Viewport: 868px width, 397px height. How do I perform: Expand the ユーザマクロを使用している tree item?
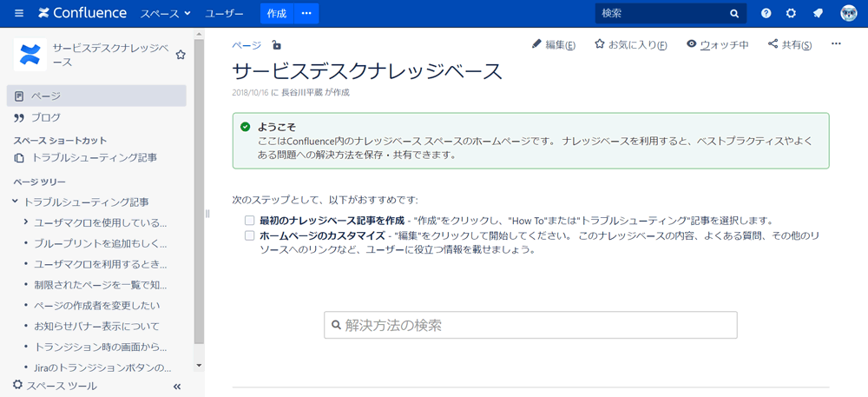point(25,222)
